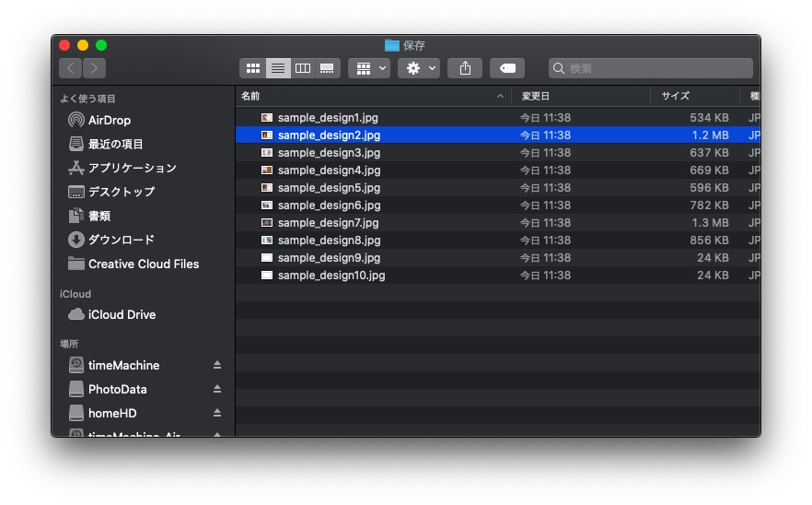Select file sample_design5.jpg
Image resolution: width=812 pixels, height=505 pixels.
(498, 188)
